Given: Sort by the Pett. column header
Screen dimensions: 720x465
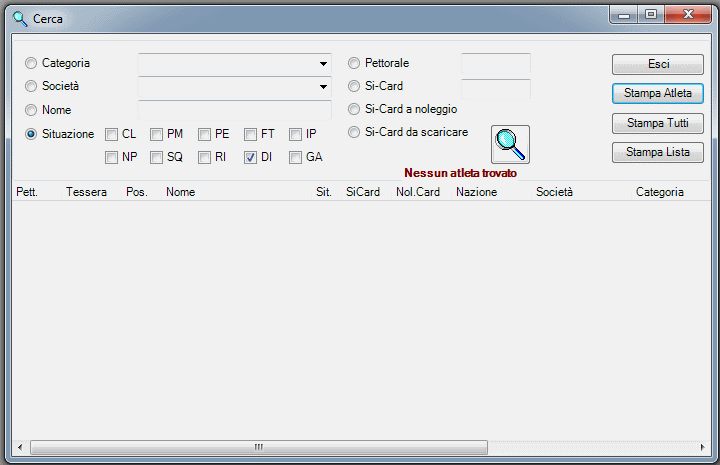Looking at the screenshot, I should 37,192.
